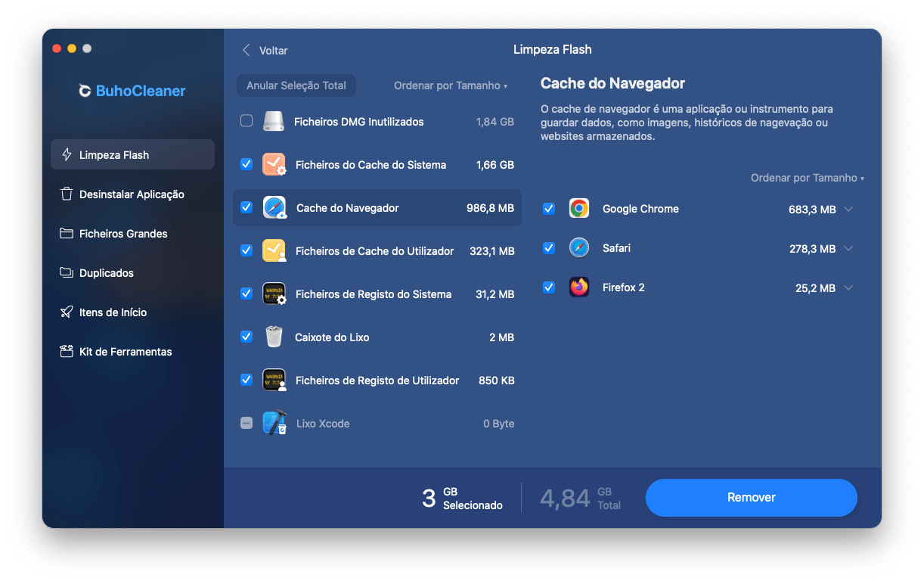Click the Lixo Xcode hammer icon
Screen dimensions: 924x584
(274, 423)
